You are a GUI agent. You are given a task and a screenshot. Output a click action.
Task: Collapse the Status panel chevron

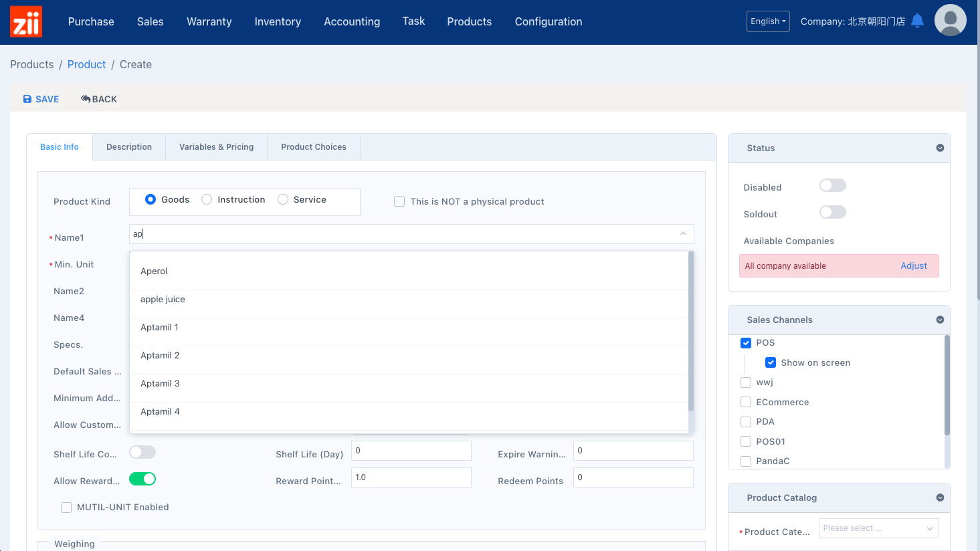[940, 148]
